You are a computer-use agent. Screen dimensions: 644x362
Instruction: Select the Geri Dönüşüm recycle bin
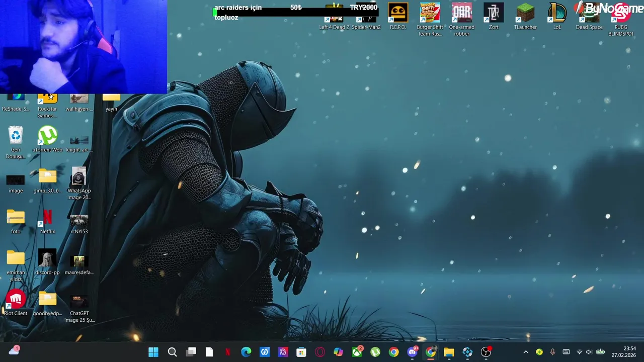coord(16,143)
